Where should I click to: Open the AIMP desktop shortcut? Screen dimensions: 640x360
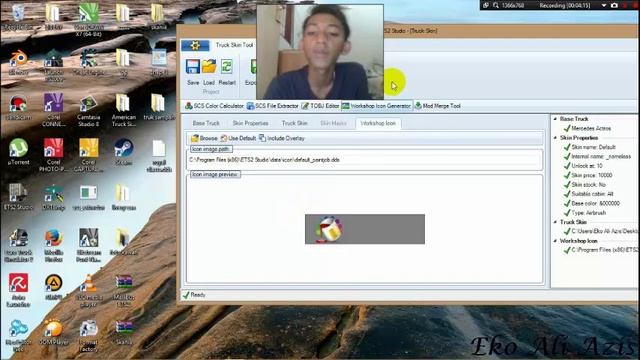click(53, 287)
